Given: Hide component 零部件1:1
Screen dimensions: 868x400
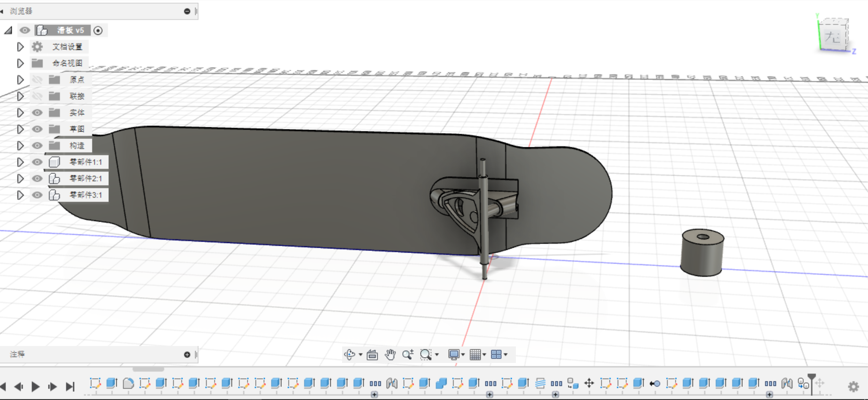Looking at the screenshot, I should click(x=38, y=162).
